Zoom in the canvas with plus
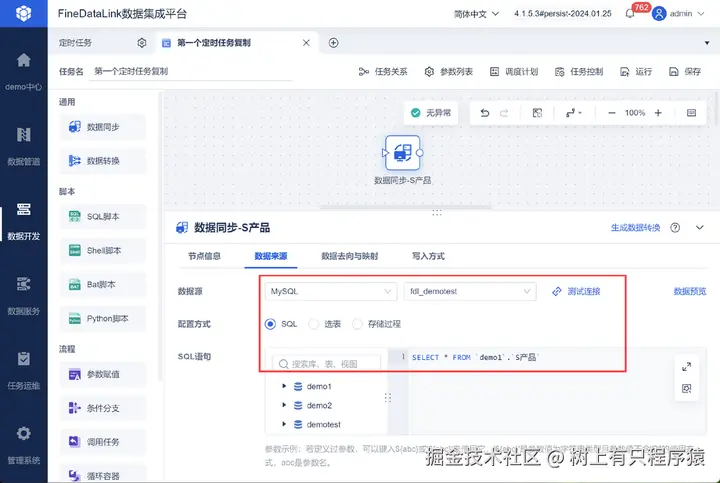The height and width of the screenshot is (483, 720). (x=658, y=113)
